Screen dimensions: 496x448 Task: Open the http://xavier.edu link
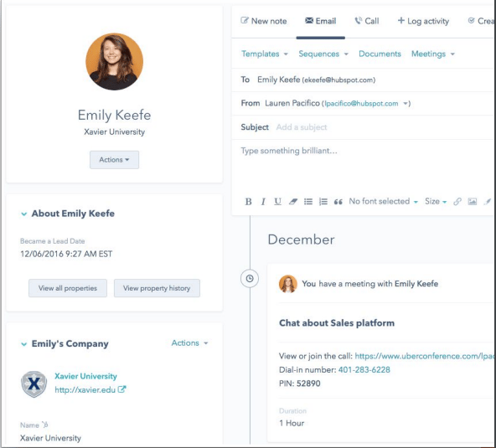[85, 390]
